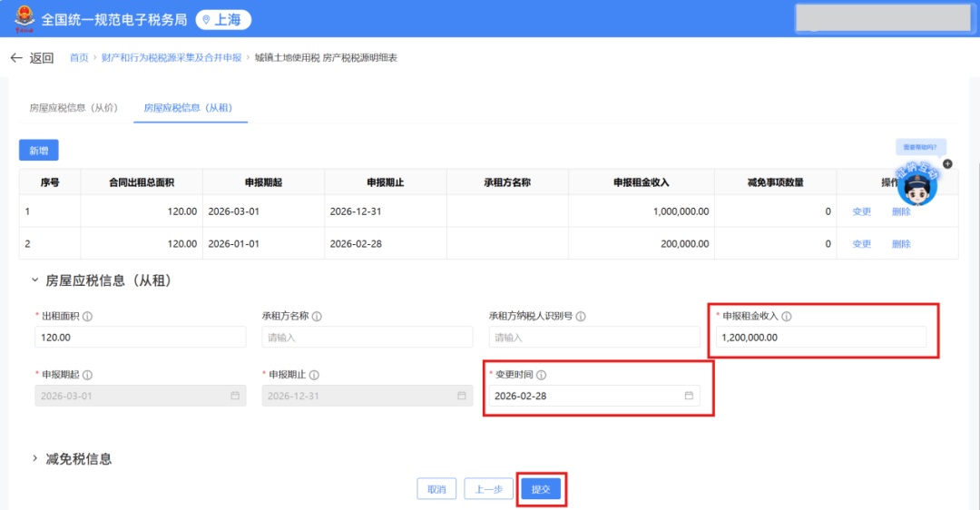980x510 pixels.
Task: Click info icon beside 承租方名称 label
Action: click(317, 317)
